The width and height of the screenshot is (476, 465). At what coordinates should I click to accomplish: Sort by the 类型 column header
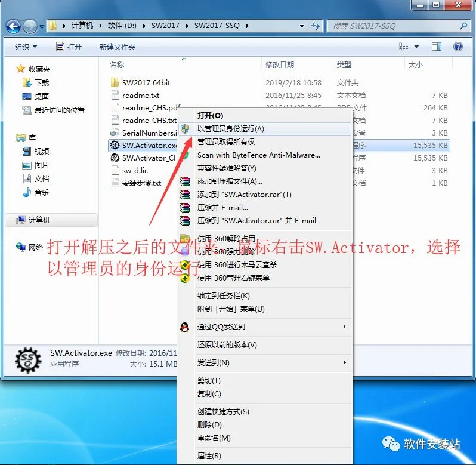[344, 64]
